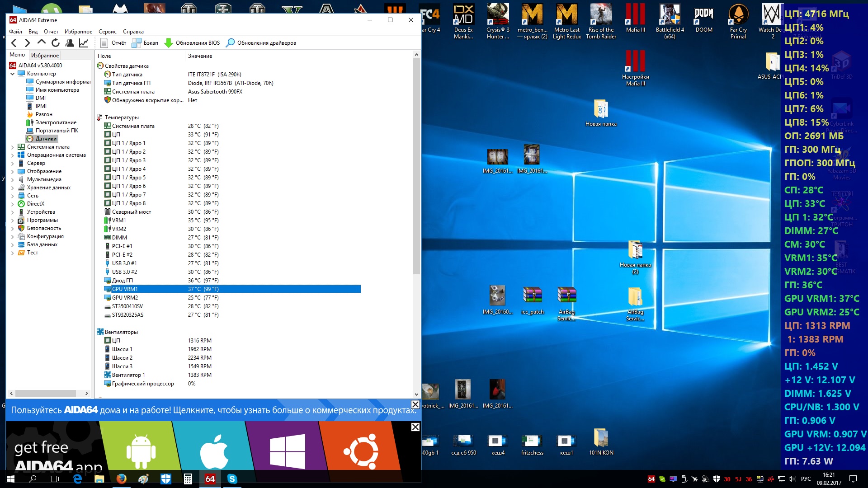The image size is (868, 488).
Task: Click the Значение column header
Action: [x=200, y=56]
